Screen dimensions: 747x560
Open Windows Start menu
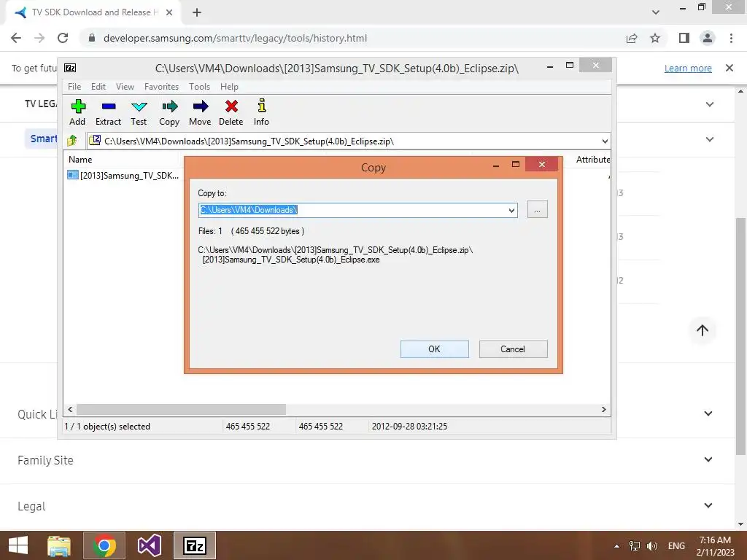[18, 545]
